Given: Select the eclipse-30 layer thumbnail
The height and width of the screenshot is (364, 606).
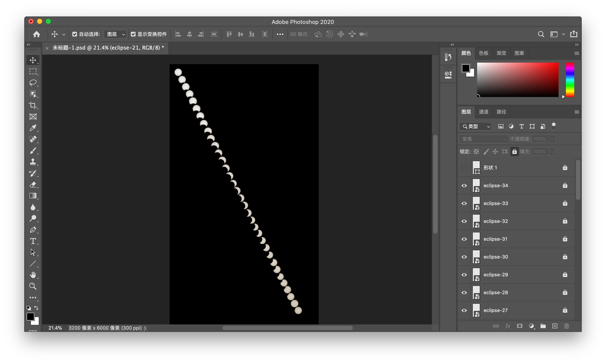Looking at the screenshot, I should pyautogui.click(x=476, y=257).
